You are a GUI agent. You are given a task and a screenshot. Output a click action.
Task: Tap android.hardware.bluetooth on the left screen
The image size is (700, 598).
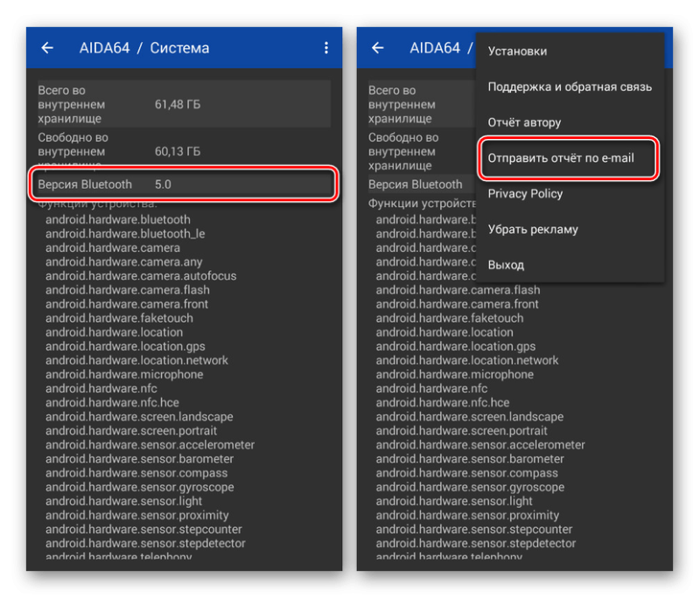click(x=118, y=219)
